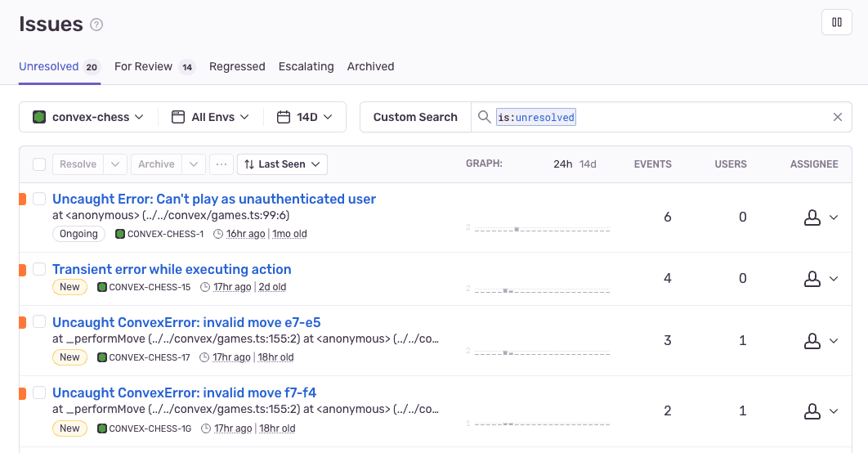Click clock icon in Transient error row
The width and height of the screenshot is (868, 453).
pos(205,287)
